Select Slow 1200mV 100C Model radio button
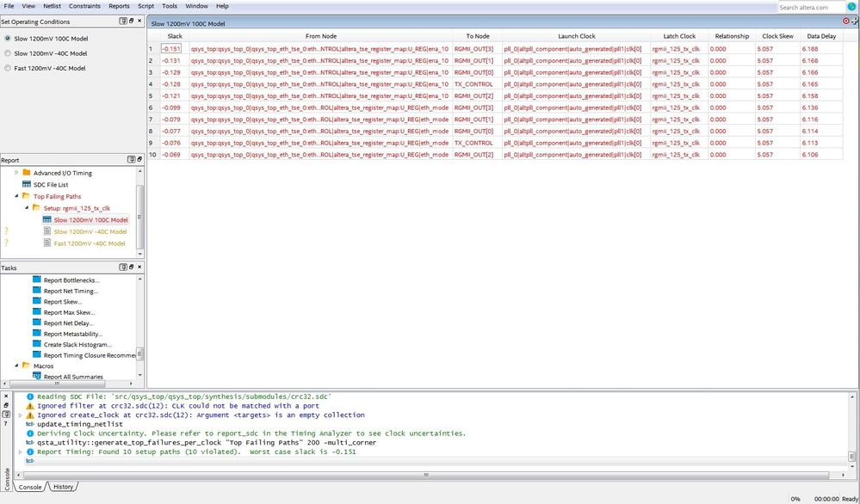The image size is (860, 504). (8, 39)
